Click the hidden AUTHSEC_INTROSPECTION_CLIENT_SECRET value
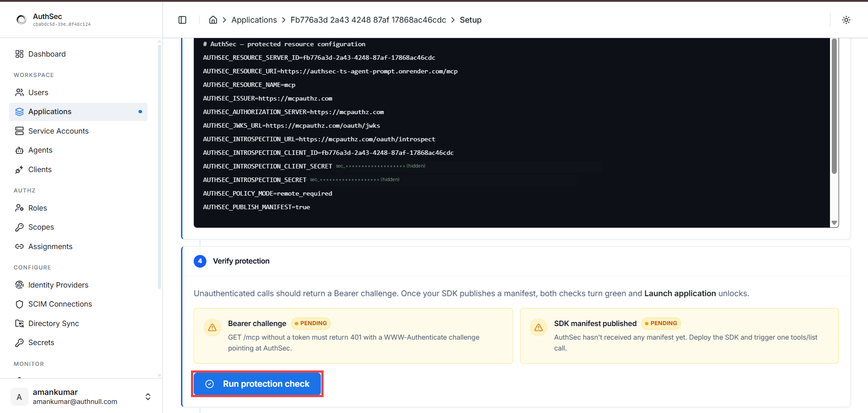This screenshot has width=868, height=413. (x=381, y=166)
